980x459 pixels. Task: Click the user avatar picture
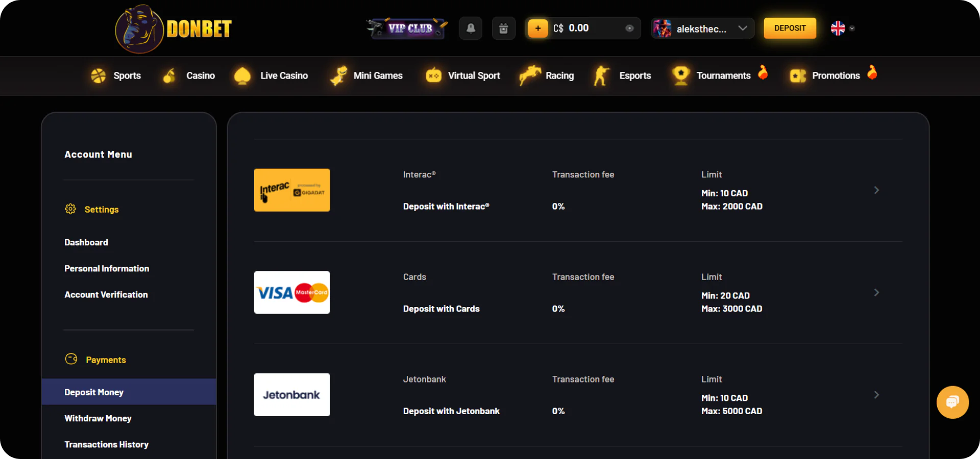663,29
